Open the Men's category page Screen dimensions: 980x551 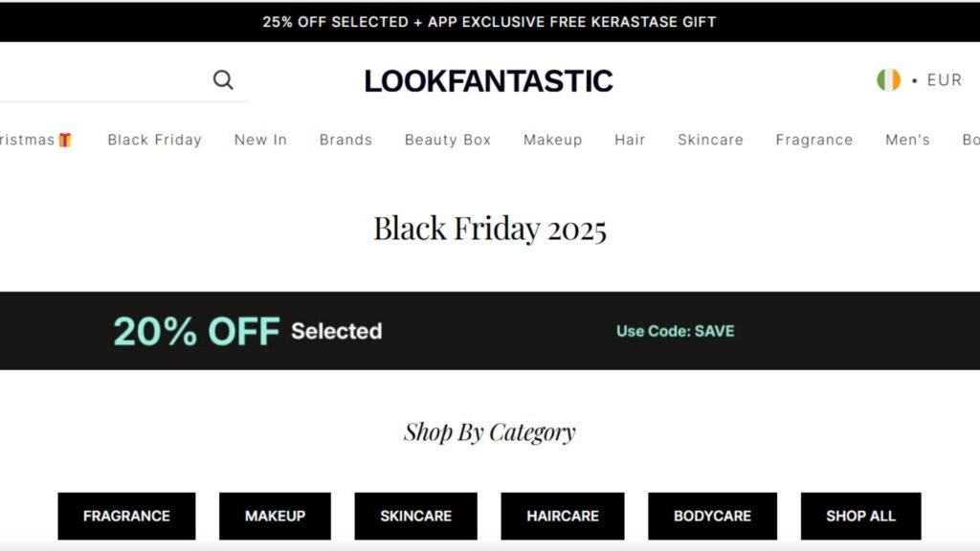906,140
